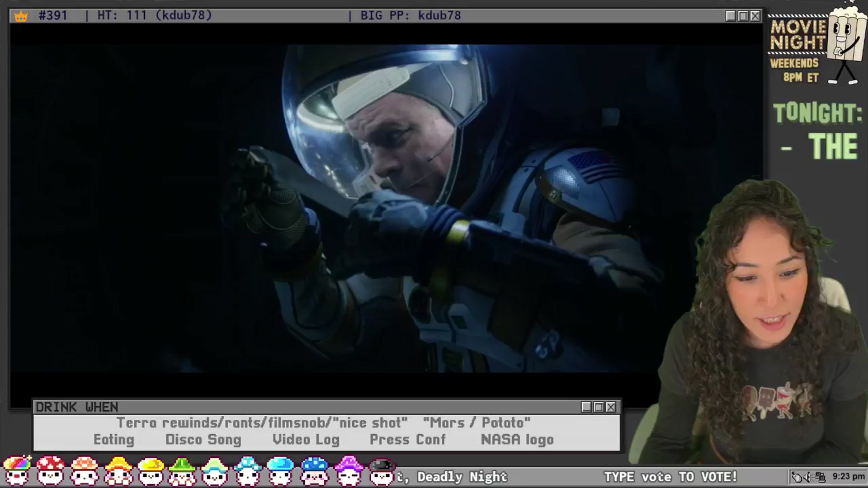Image resolution: width=868 pixels, height=488 pixels.
Task: Click the network computers tray icon
Action: point(820,477)
